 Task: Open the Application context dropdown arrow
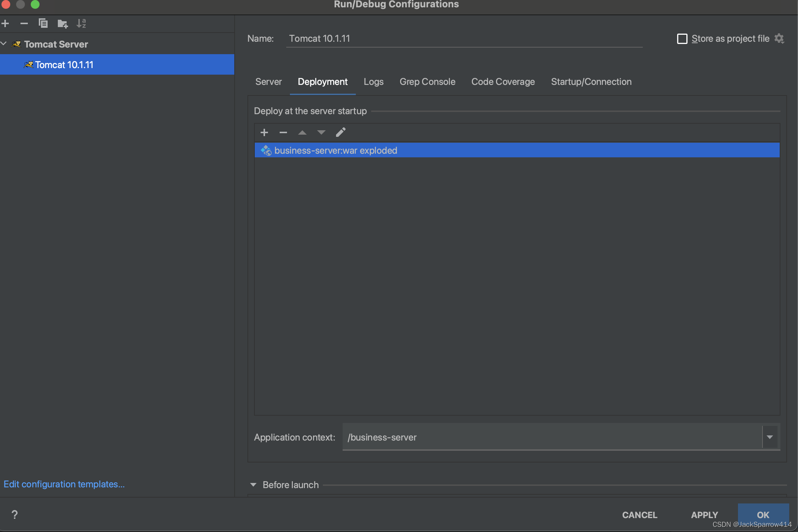tap(770, 437)
